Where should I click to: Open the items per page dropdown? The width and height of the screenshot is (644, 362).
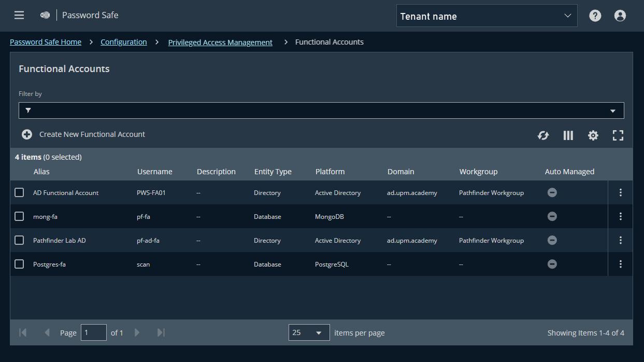point(309,332)
